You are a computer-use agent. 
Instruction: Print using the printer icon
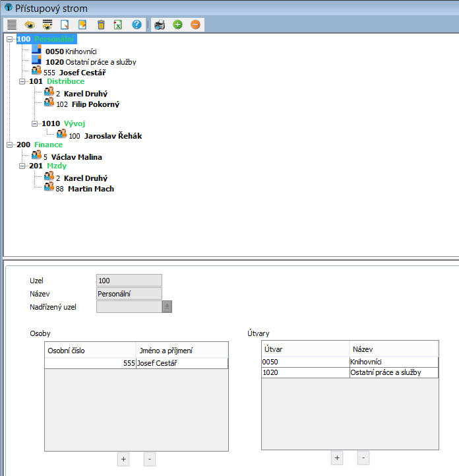[x=160, y=24]
